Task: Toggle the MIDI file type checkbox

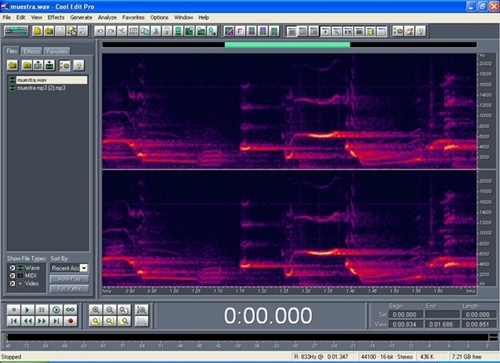Action: 12,276
